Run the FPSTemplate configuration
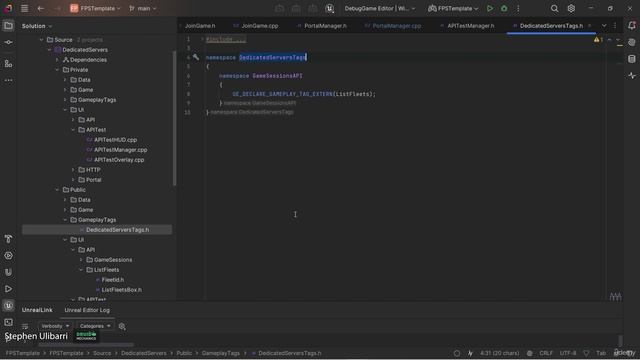Screen dimensions: 640x360 point(490,8)
